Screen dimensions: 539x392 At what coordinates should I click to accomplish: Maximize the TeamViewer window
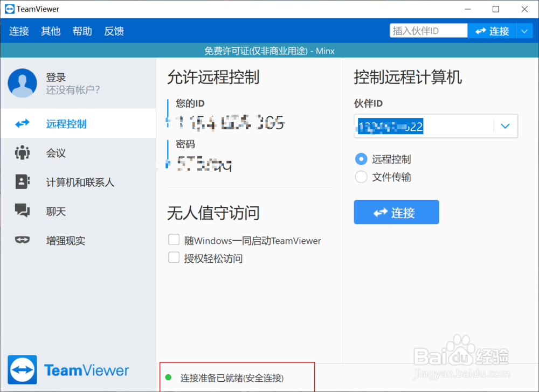point(496,9)
